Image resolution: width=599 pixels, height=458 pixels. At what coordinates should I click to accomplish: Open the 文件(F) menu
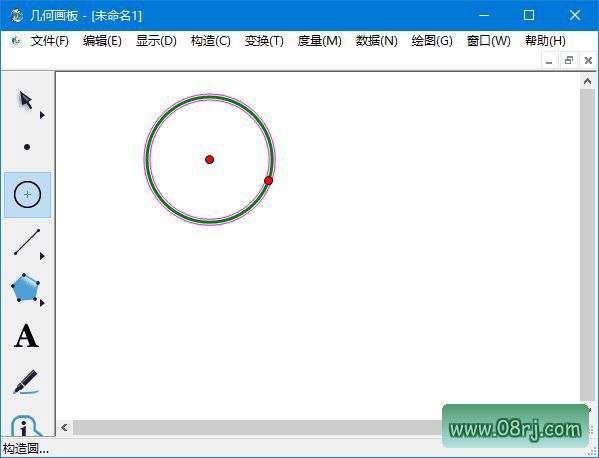(x=50, y=40)
